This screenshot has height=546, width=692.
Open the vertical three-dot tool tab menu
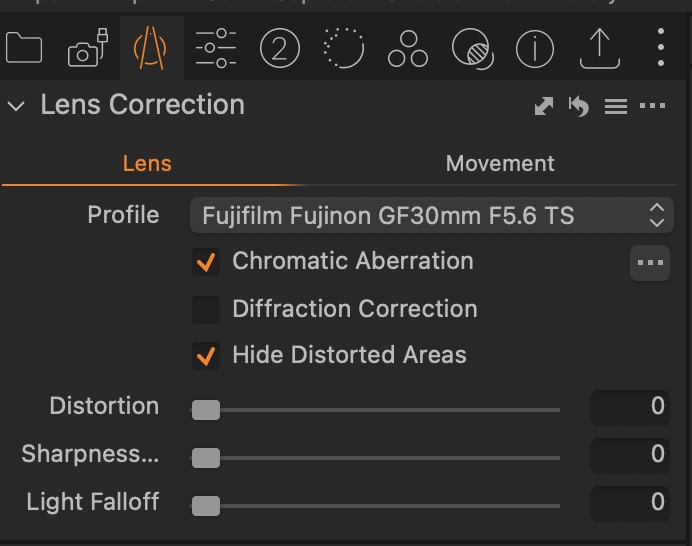click(661, 47)
